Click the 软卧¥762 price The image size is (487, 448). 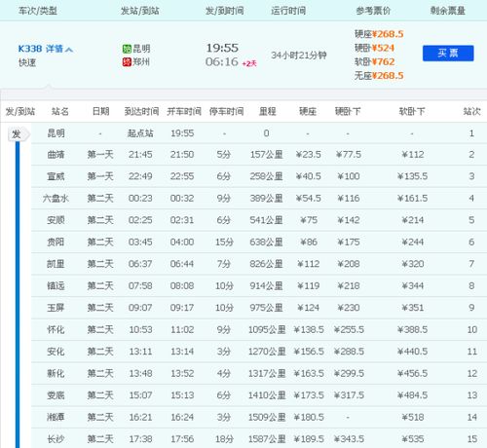pyautogui.click(x=375, y=61)
